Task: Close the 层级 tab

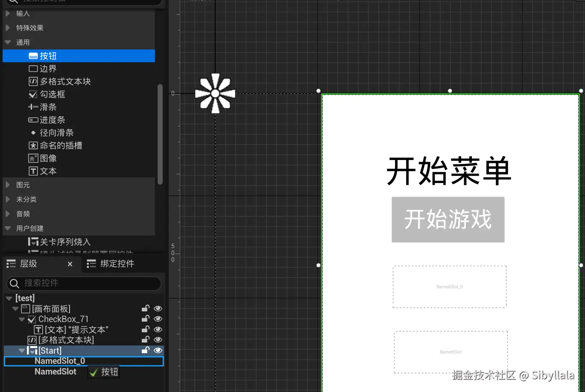Action: 70,264
